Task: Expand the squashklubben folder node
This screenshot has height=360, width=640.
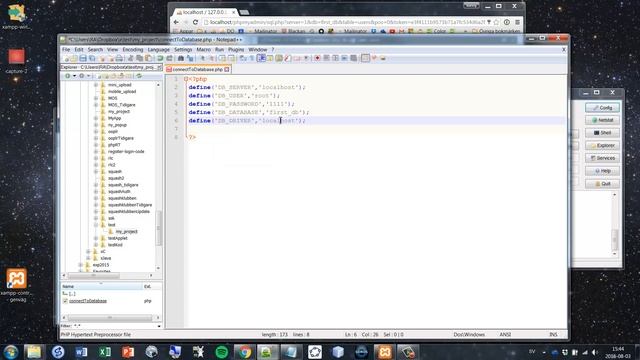Action: [x=96, y=198]
